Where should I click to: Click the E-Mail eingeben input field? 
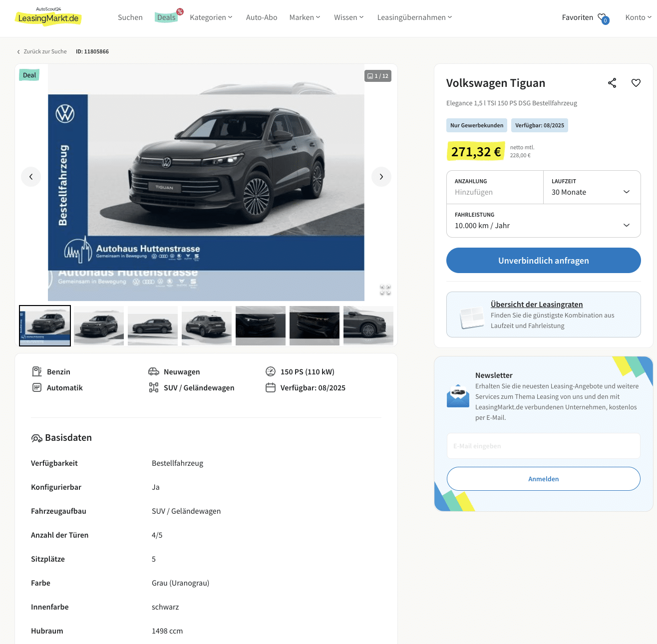pyautogui.click(x=544, y=446)
